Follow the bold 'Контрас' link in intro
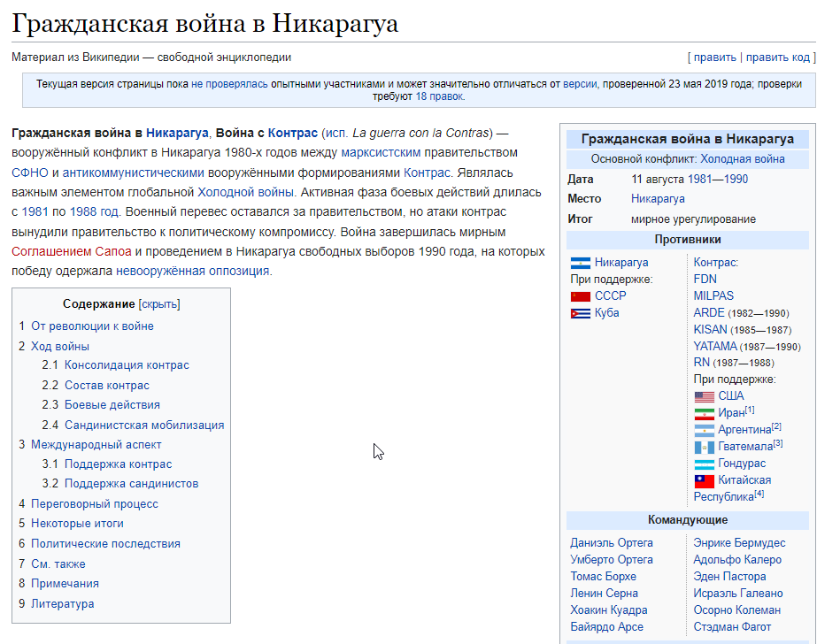The image size is (817, 644). tap(293, 133)
